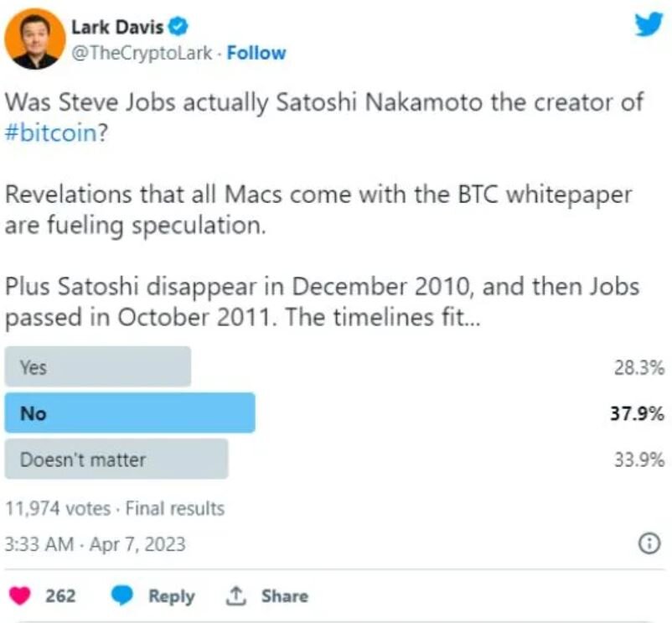Open the #bitcoin hashtag link
Screen dimensions: 672x623
coord(52,134)
